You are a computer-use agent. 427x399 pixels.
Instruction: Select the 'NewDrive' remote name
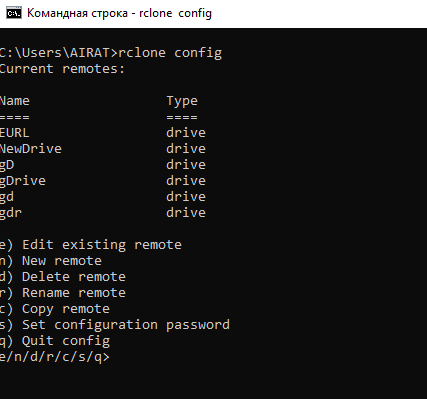pyautogui.click(x=31, y=149)
